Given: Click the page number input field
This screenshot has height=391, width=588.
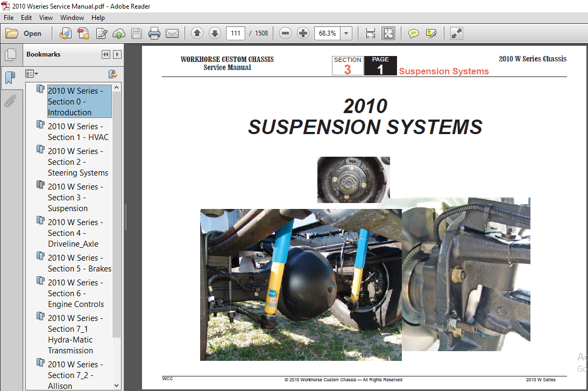Looking at the screenshot, I should [x=236, y=33].
